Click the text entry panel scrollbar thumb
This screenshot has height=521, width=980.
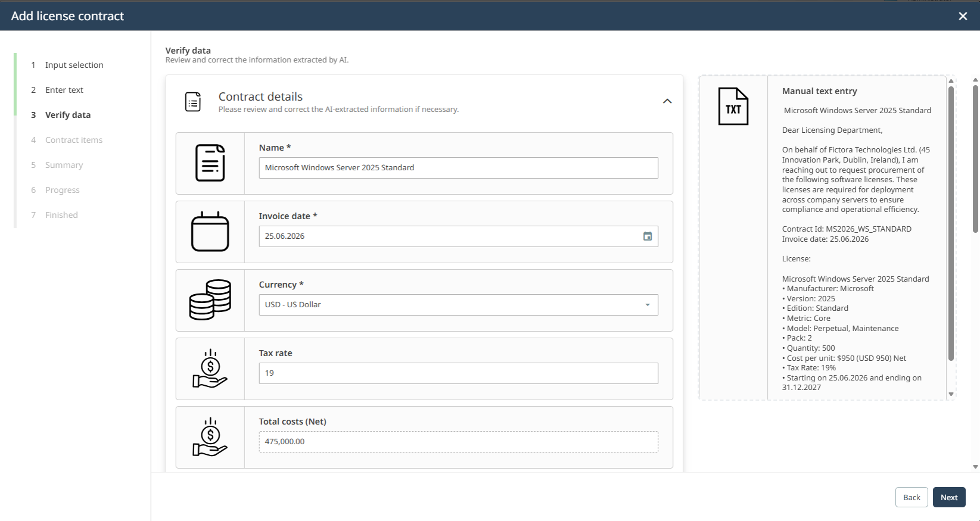pos(951,223)
